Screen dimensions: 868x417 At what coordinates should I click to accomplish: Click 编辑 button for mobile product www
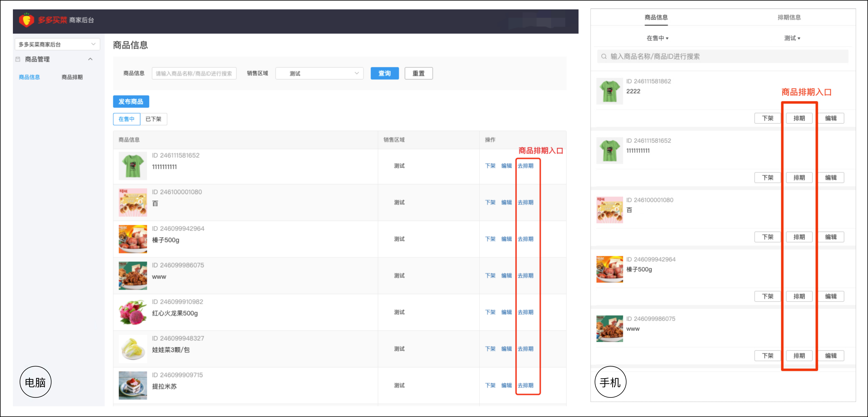pyautogui.click(x=831, y=356)
